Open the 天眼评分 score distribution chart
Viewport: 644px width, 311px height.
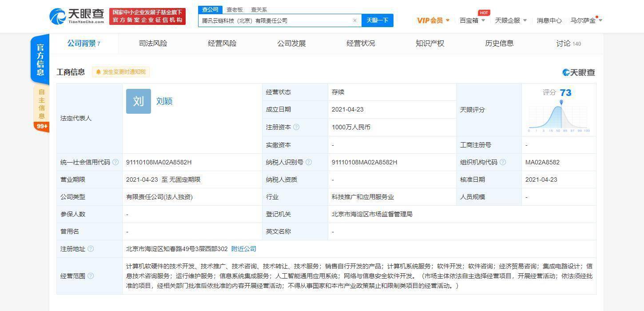558,117
